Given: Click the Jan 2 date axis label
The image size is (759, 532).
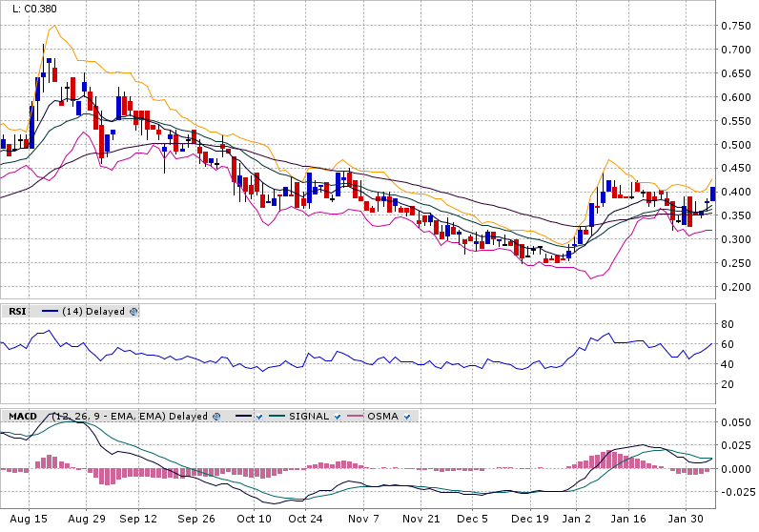Looking at the screenshot, I should pos(575,520).
